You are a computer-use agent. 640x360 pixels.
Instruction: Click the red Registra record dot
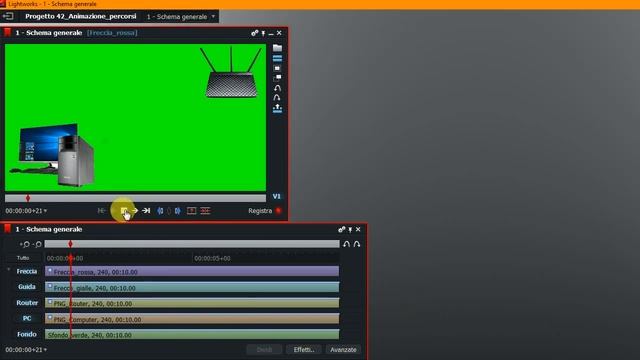[x=278, y=211]
